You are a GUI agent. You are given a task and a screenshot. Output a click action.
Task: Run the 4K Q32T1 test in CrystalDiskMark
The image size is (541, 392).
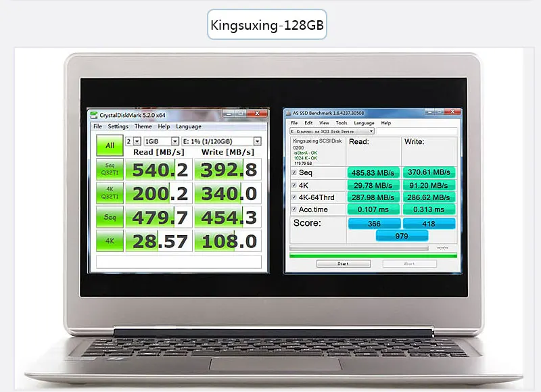click(110, 193)
